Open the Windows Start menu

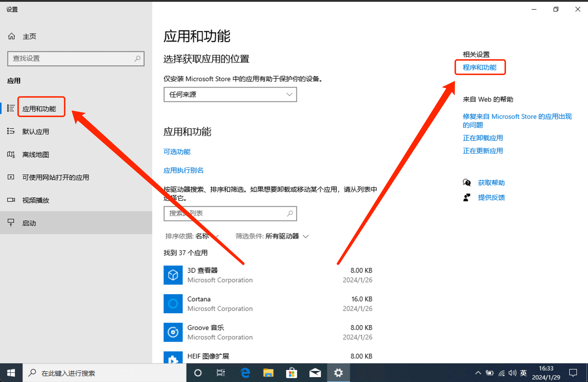pyautogui.click(x=11, y=373)
